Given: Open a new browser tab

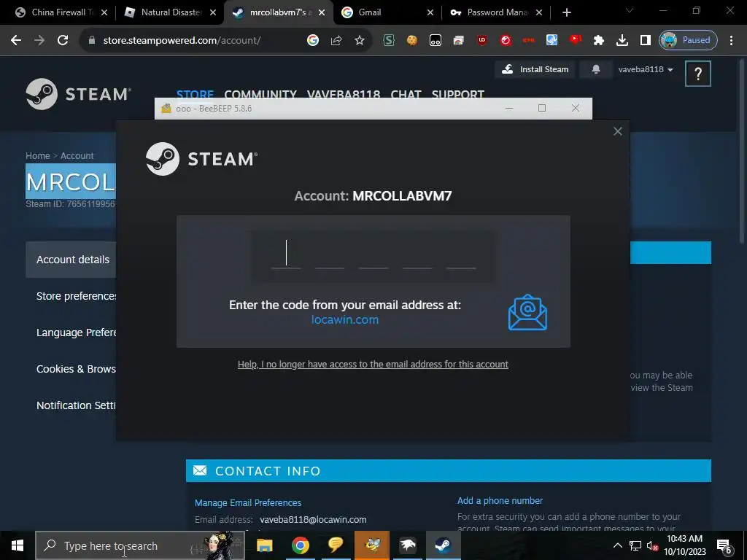Looking at the screenshot, I should click(x=566, y=13).
